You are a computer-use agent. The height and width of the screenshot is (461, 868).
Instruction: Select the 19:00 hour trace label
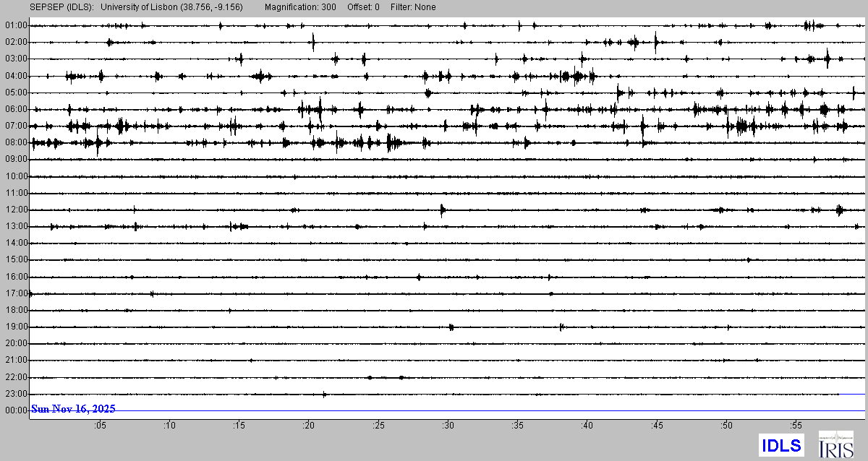16,327
